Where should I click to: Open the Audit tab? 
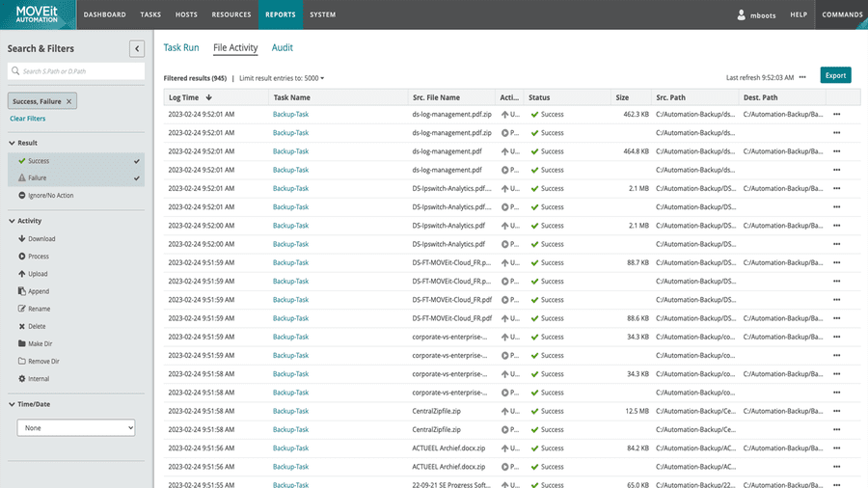point(282,47)
